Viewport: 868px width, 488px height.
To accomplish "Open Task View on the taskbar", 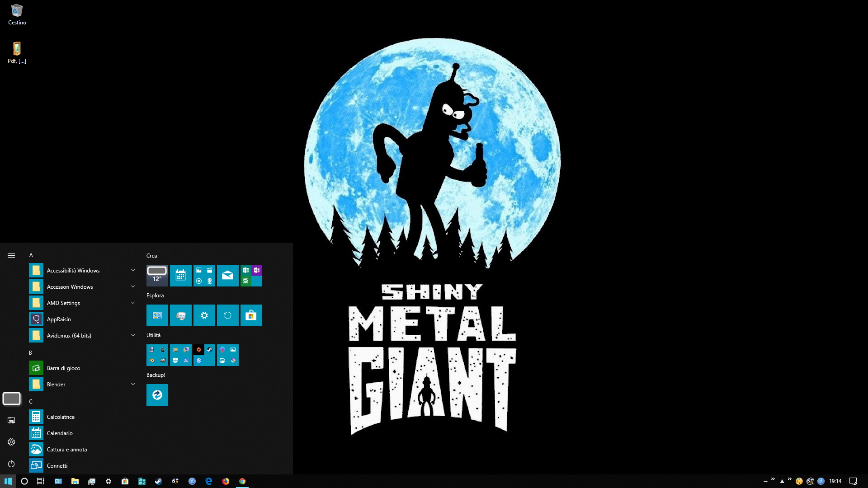I will coord(40,481).
